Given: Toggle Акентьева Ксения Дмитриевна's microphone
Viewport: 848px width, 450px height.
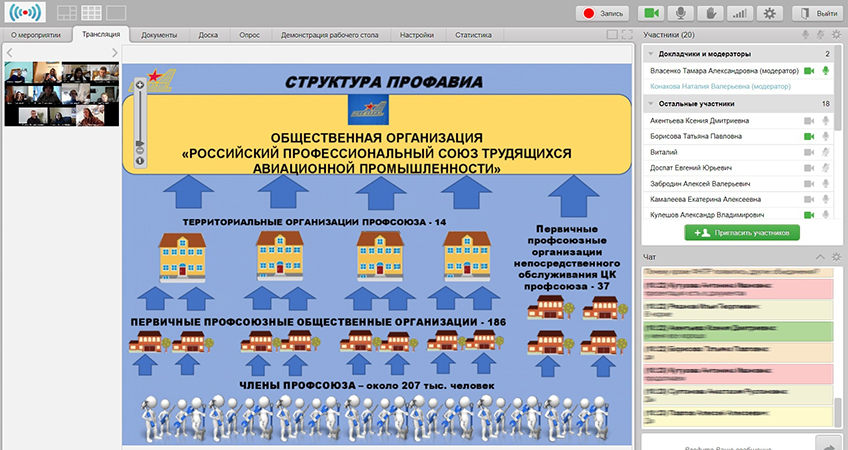Looking at the screenshot, I should (x=825, y=121).
